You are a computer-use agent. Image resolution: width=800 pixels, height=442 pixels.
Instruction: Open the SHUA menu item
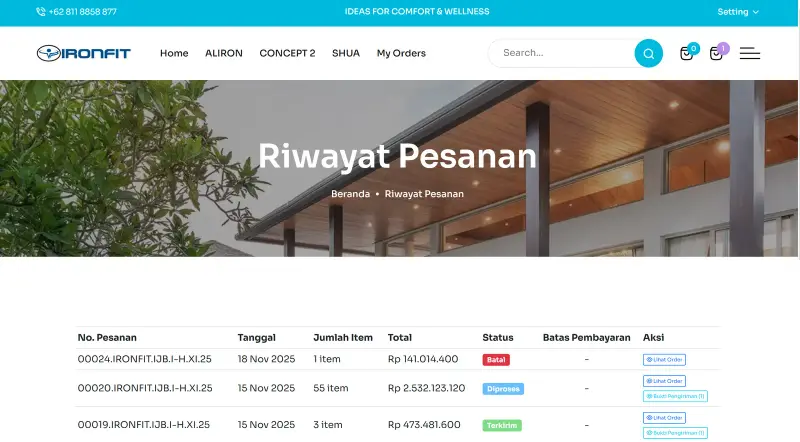click(x=346, y=53)
